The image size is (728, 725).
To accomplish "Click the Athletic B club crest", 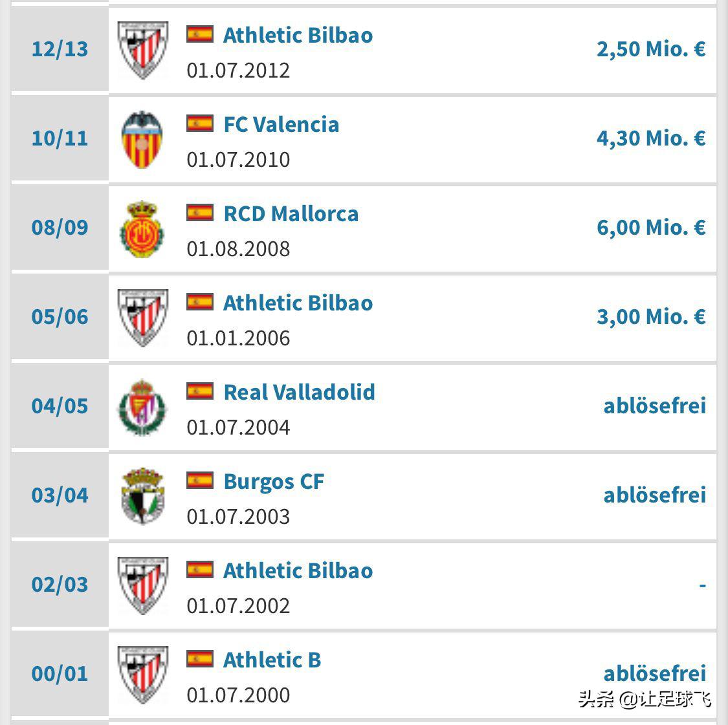I will point(143,675).
